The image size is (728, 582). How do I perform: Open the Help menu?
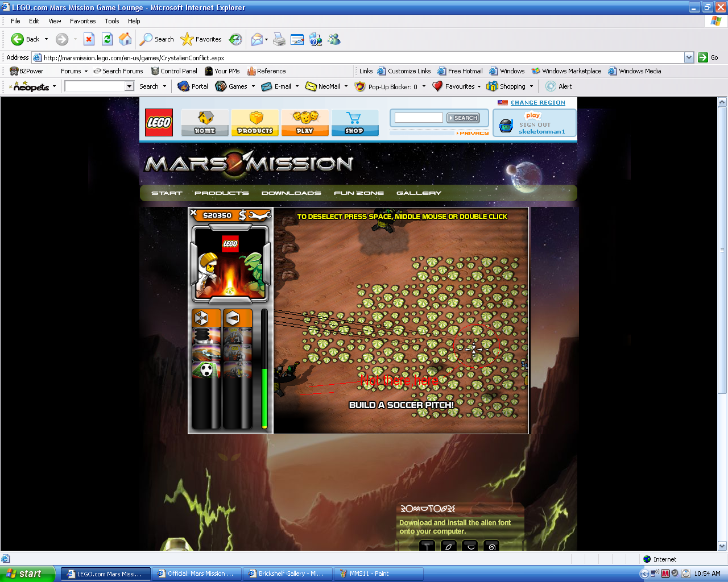click(134, 21)
